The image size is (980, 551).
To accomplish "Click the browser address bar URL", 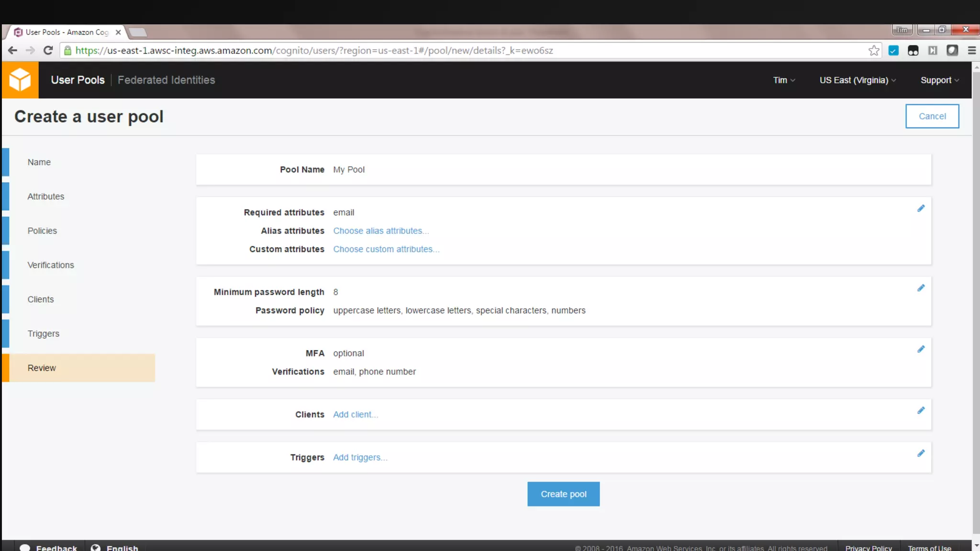I will pyautogui.click(x=314, y=51).
